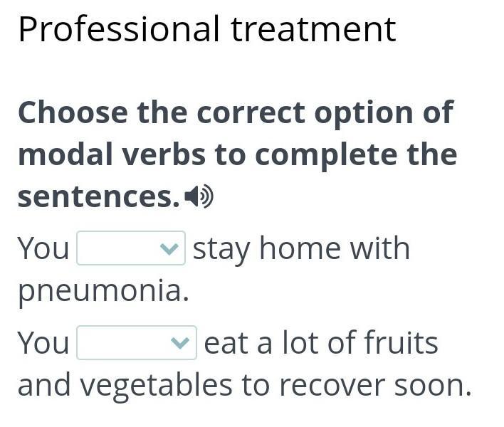Viewport: 504px width, 427px height.
Task: Click the word 'treatment' in the title
Action: pyautogui.click(x=313, y=29)
